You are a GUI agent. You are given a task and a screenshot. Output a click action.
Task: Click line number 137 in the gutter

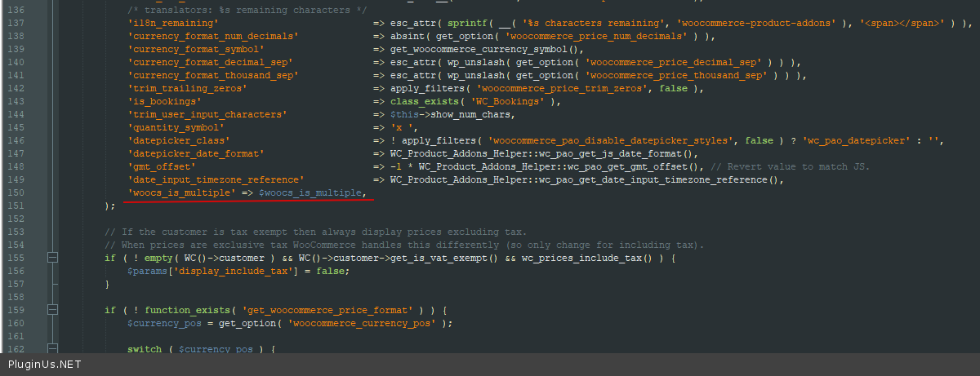click(17, 23)
